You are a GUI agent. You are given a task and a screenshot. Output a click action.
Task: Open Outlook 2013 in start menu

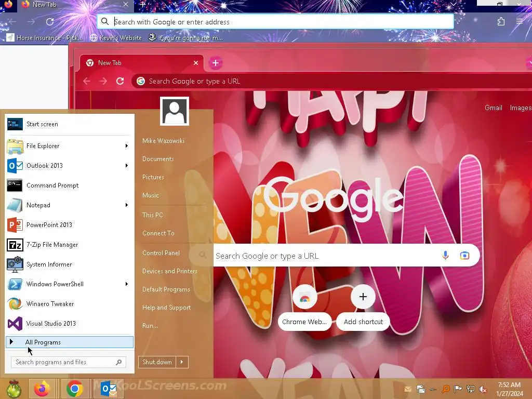(x=70, y=166)
